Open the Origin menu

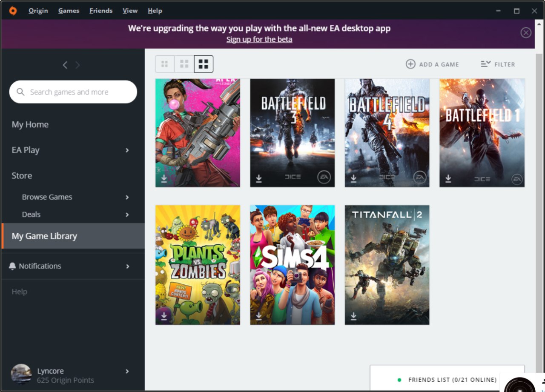click(38, 11)
